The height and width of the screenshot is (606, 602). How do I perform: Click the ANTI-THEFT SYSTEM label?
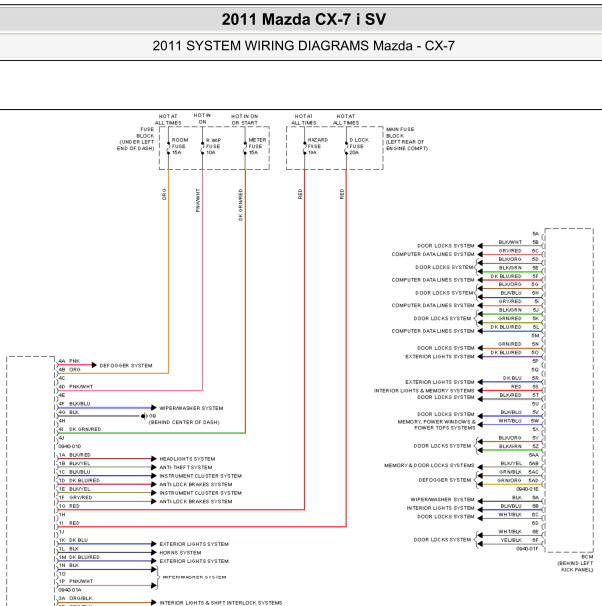click(x=185, y=467)
